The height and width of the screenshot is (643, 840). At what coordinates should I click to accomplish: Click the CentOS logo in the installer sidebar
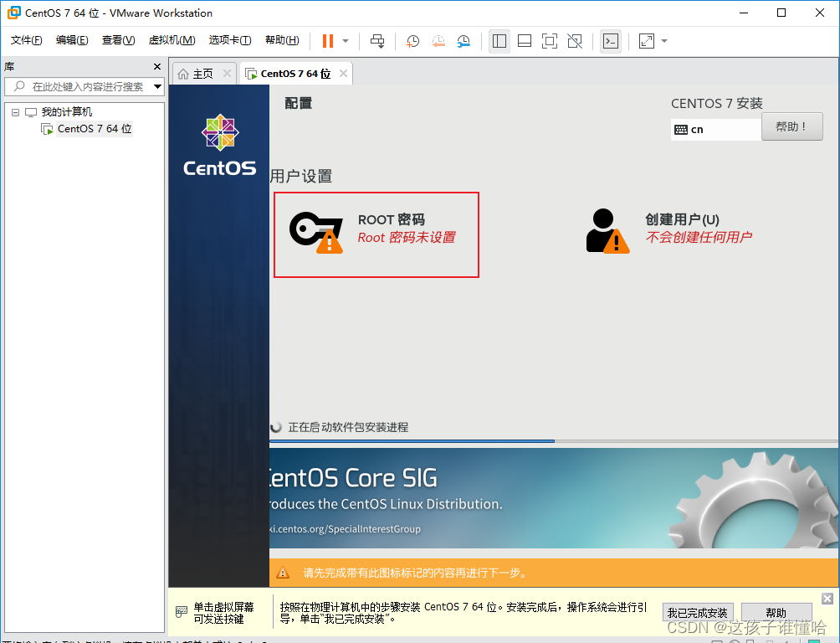(x=220, y=145)
